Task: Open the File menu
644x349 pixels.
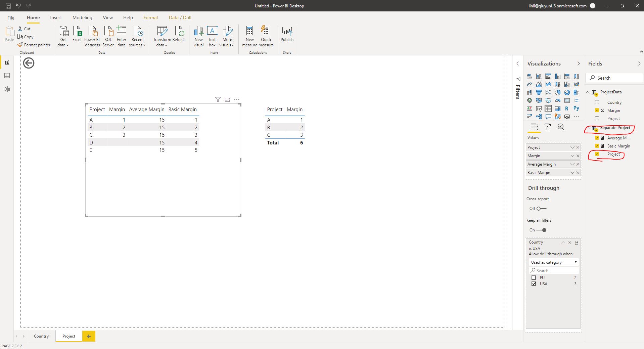Action: [x=11, y=17]
